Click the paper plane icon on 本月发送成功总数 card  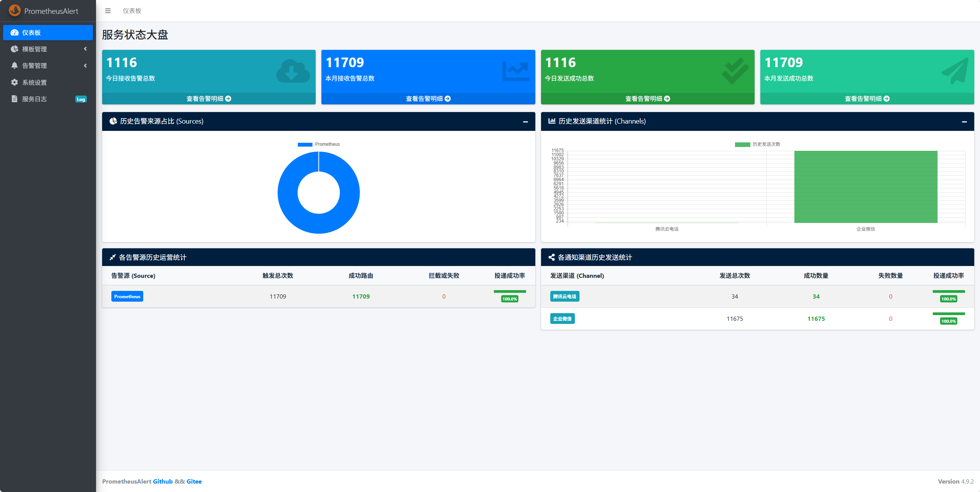point(955,71)
